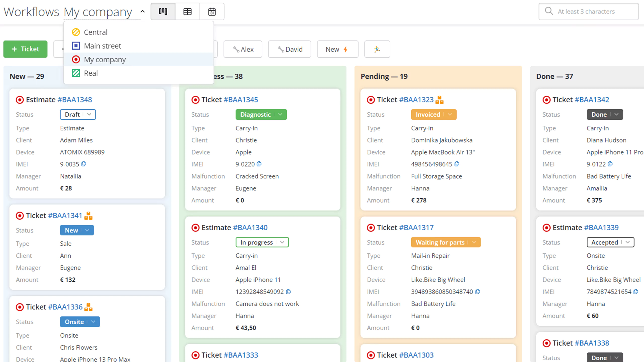Click client name Chris Flowers
The width and height of the screenshot is (644, 362).
(x=79, y=347)
